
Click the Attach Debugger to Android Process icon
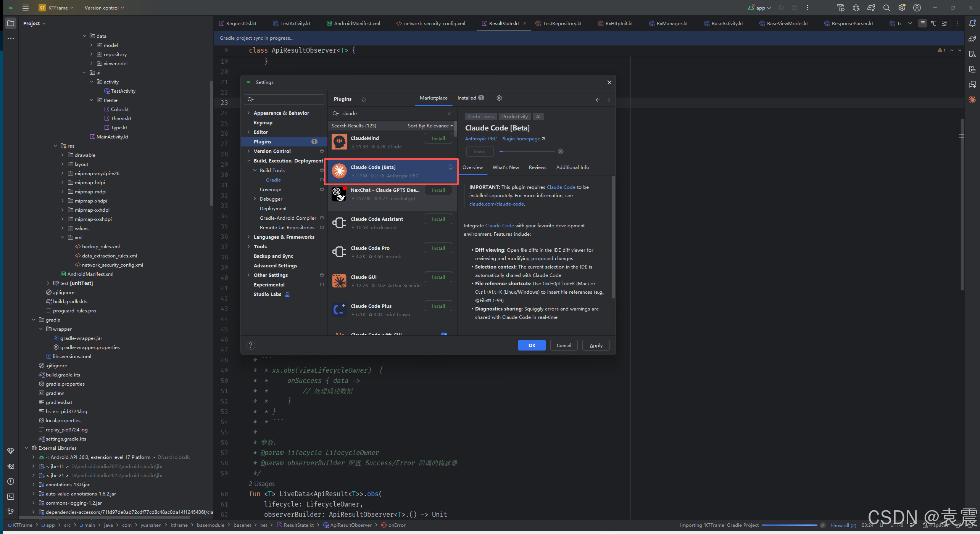point(856,8)
